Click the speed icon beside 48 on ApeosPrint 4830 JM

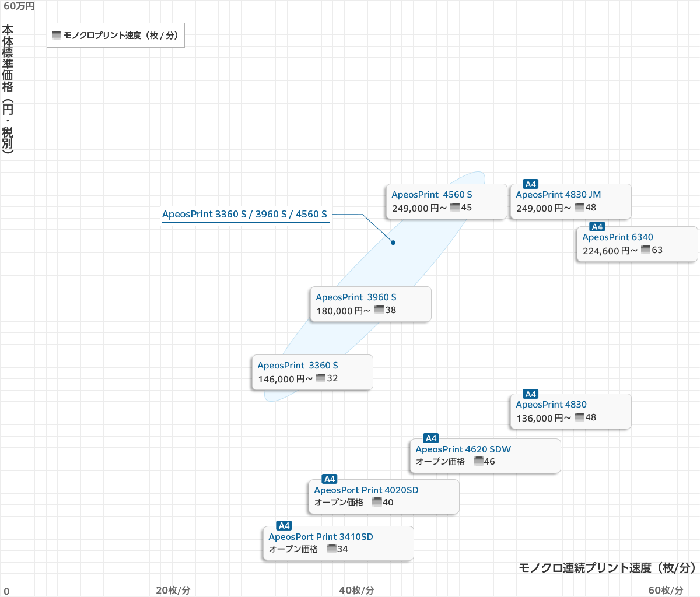pyautogui.click(x=579, y=207)
